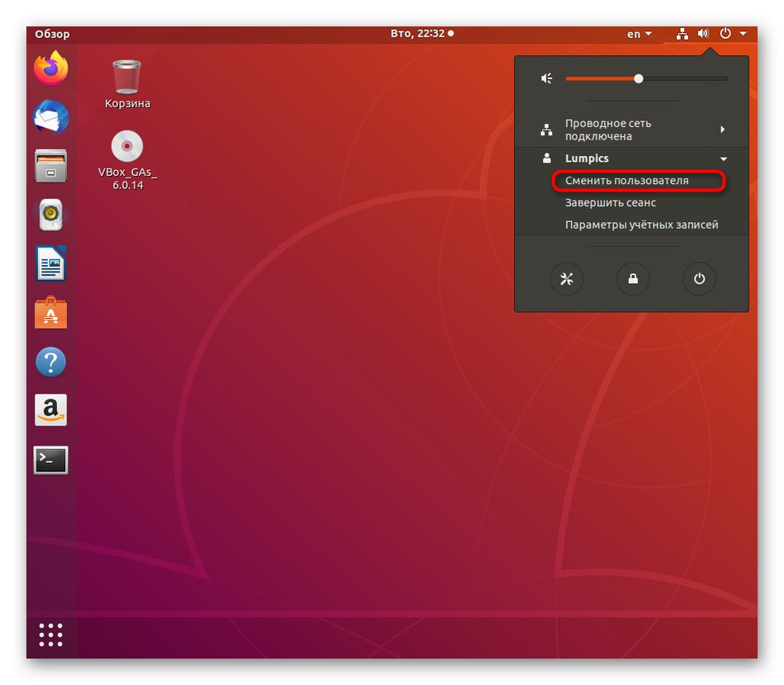Open LibreOffice Writer from dock
The image size is (784, 685).
coord(50,263)
